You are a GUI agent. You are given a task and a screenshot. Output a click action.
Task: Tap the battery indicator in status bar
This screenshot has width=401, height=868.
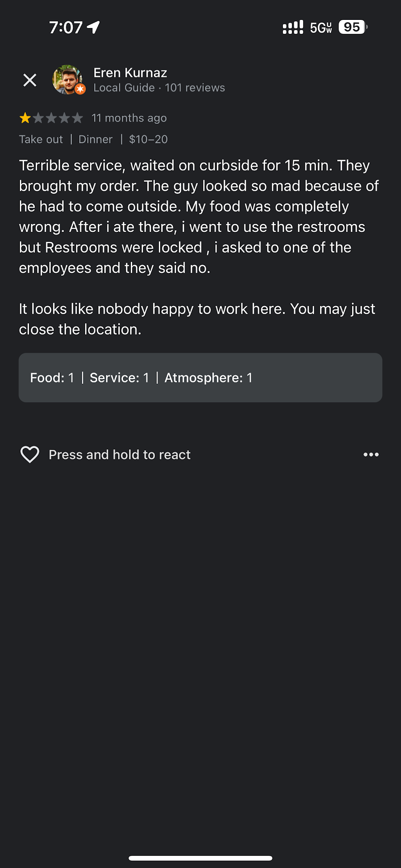point(353,27)
